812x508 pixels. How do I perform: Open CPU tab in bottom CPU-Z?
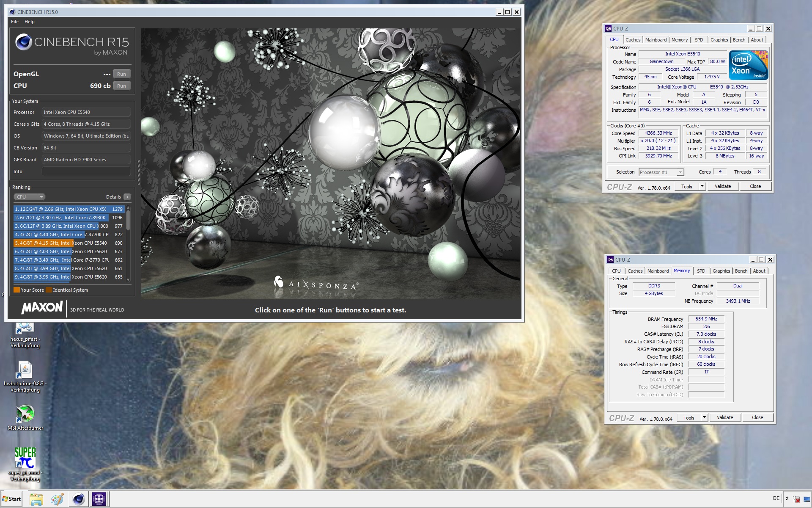click(x=616, y=271)
